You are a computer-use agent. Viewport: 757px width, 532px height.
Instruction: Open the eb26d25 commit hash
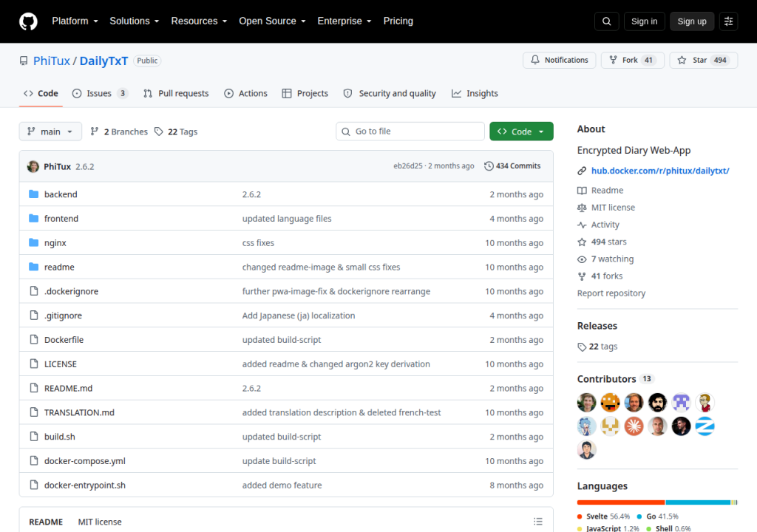click(x=408, y=166)
